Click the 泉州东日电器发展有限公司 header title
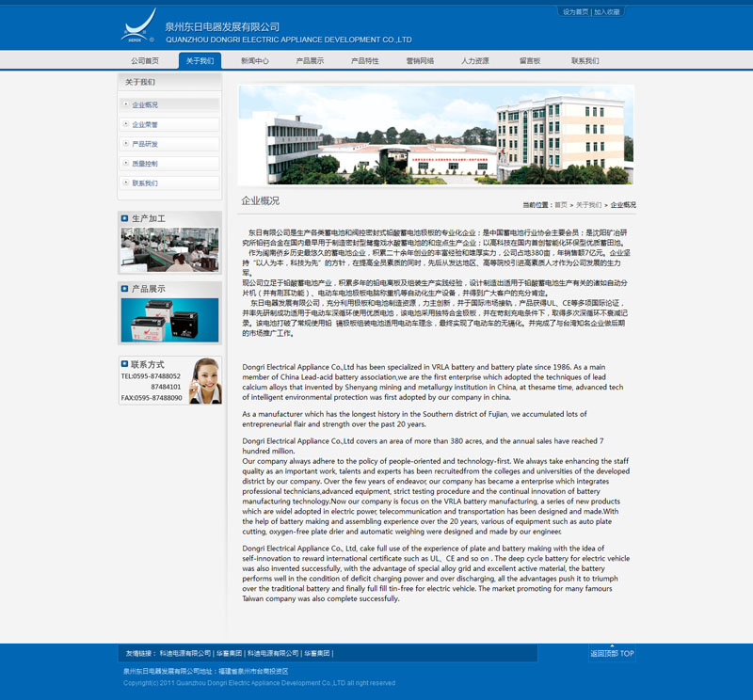The height and width of the screenshot is (700, 753). [222, 27]
